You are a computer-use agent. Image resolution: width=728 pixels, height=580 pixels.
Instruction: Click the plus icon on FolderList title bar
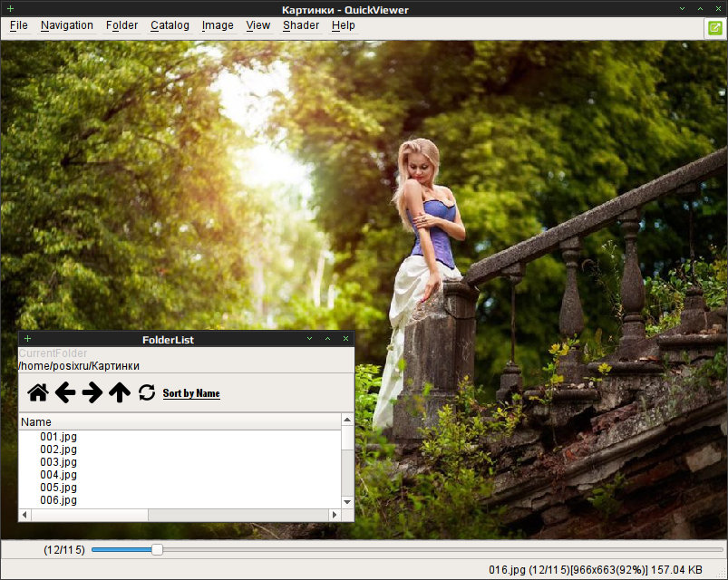[27, 339]
